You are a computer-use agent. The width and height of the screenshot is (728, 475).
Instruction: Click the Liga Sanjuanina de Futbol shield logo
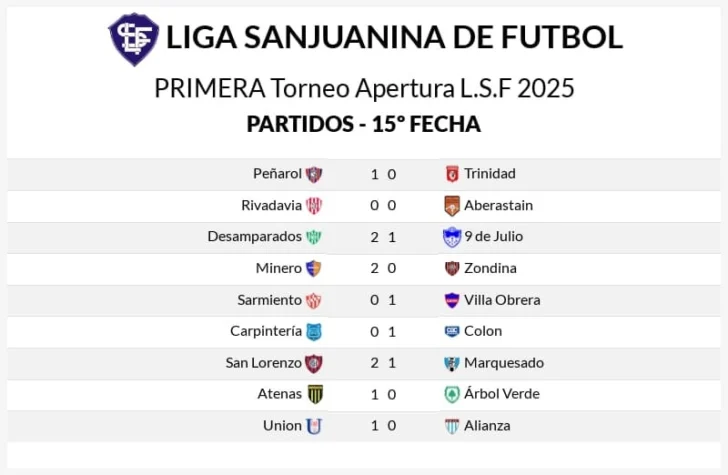click(x=134, y=39)
